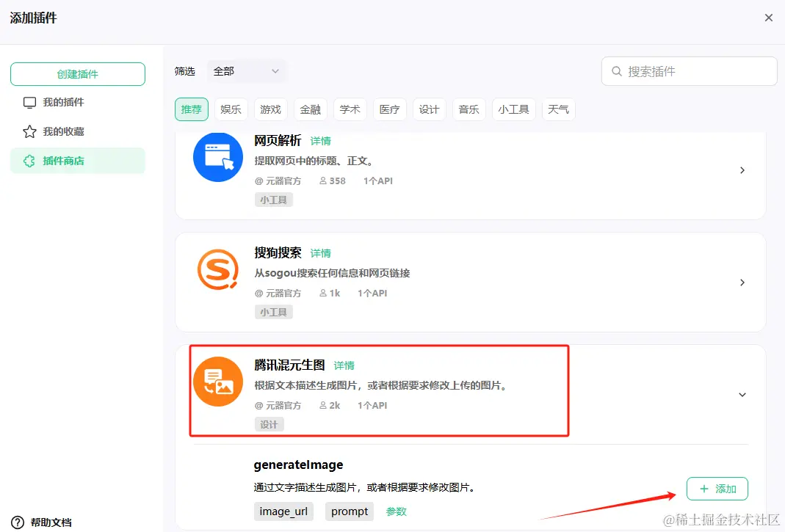Select the 游戏 category tab
The width and height of the screenshot is (785, 532).
270,109
